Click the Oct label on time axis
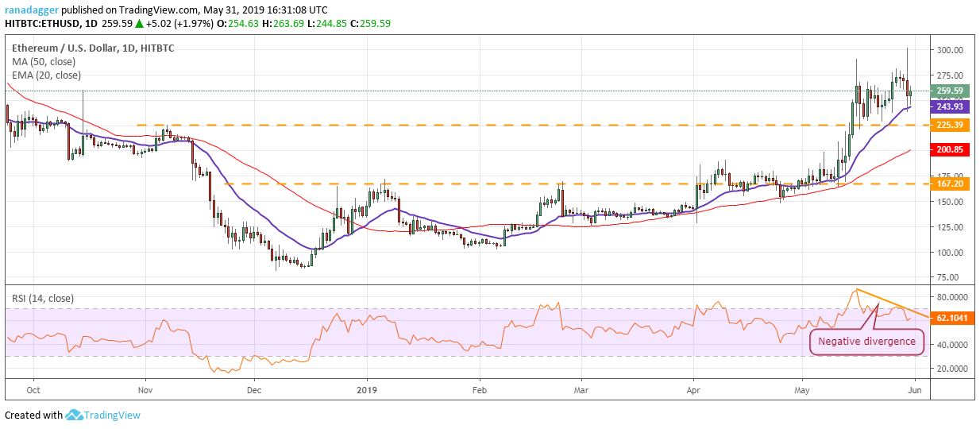Image resolution: width=980 pixels, height=429 pixels. tap(33, 390)
